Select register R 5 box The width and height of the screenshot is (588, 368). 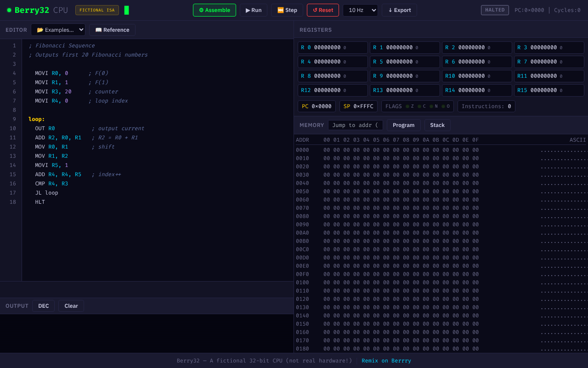pyautogui.click(x=405, y=62)
